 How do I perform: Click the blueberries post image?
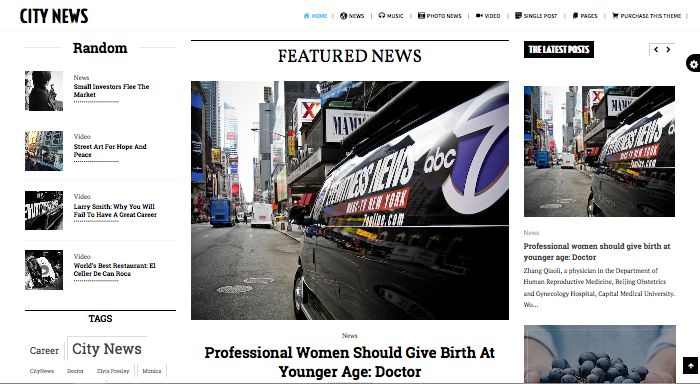pyautogui.click(x=600, y=354)
